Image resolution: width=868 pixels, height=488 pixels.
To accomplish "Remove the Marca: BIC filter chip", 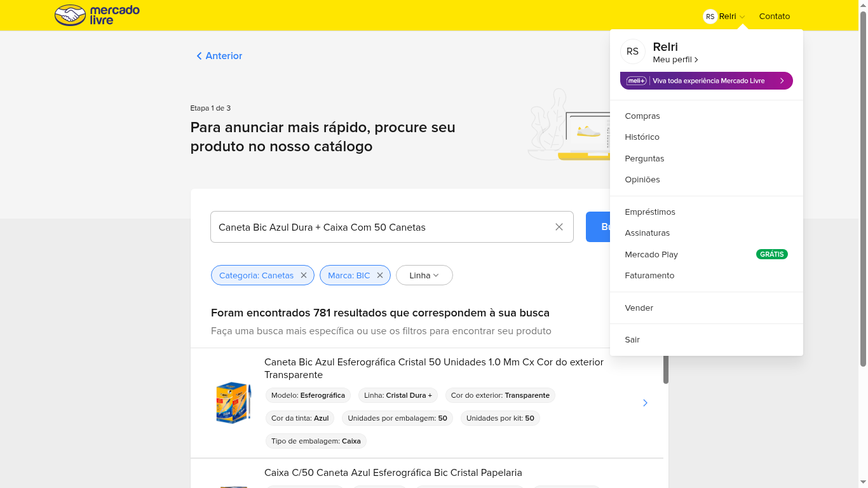I will click(x=380, y=275).
